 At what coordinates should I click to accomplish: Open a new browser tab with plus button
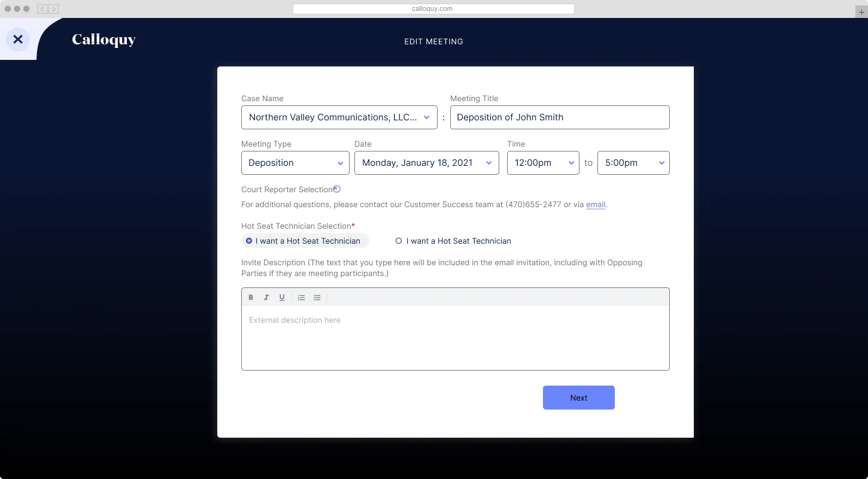tap(861, 12)
